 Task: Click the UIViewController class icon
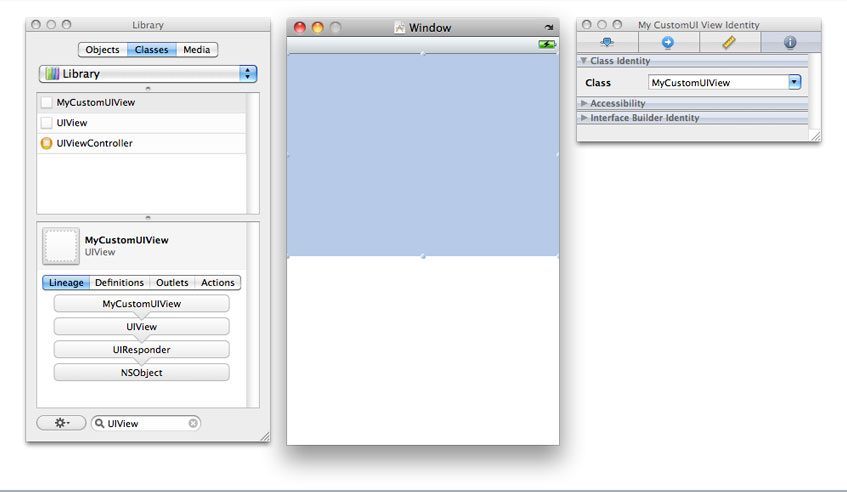[46, 144]
